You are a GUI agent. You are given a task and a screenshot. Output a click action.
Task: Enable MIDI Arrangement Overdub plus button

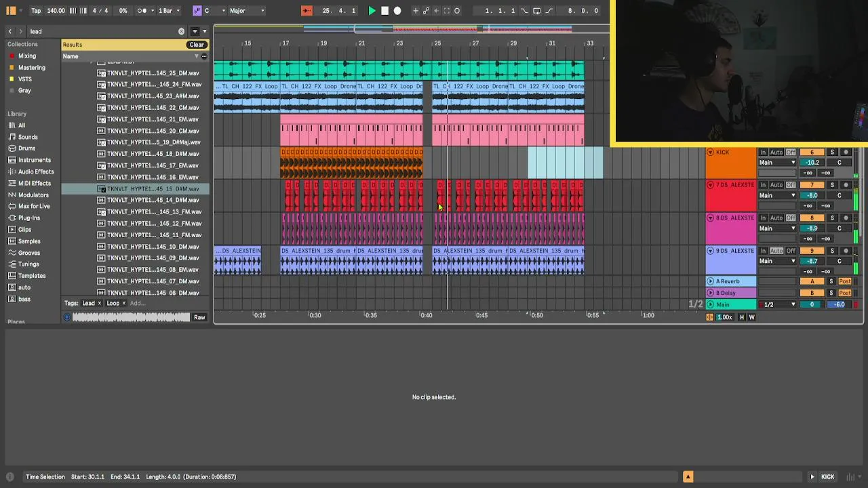click(x=415, y=11)
